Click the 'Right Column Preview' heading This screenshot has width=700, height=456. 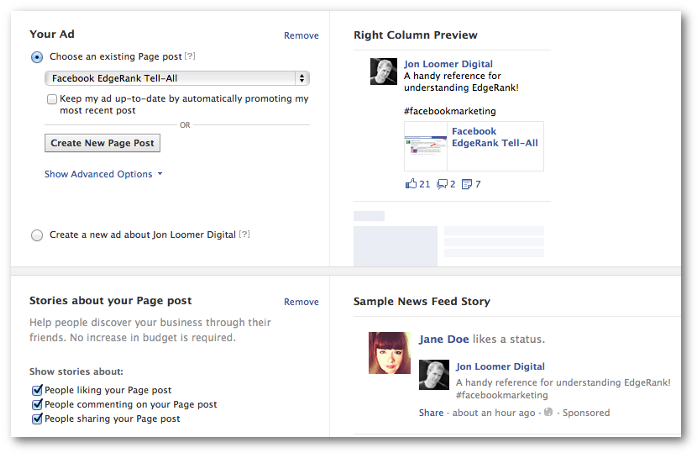pyautogui.click(x=415, y=35)
